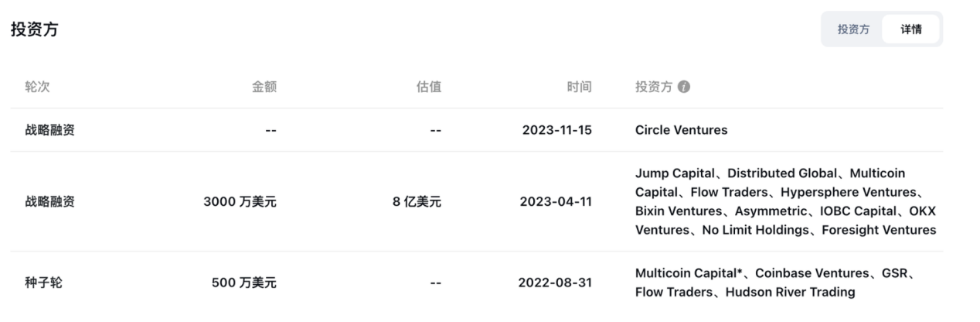Click the 8 亿美元 valuation cell
The height and width of the screenshot is (322, 980).
[417, 202]
